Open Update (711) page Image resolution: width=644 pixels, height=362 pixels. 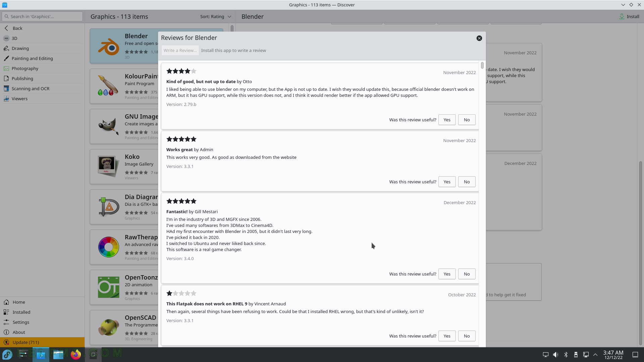pos(42,342)
